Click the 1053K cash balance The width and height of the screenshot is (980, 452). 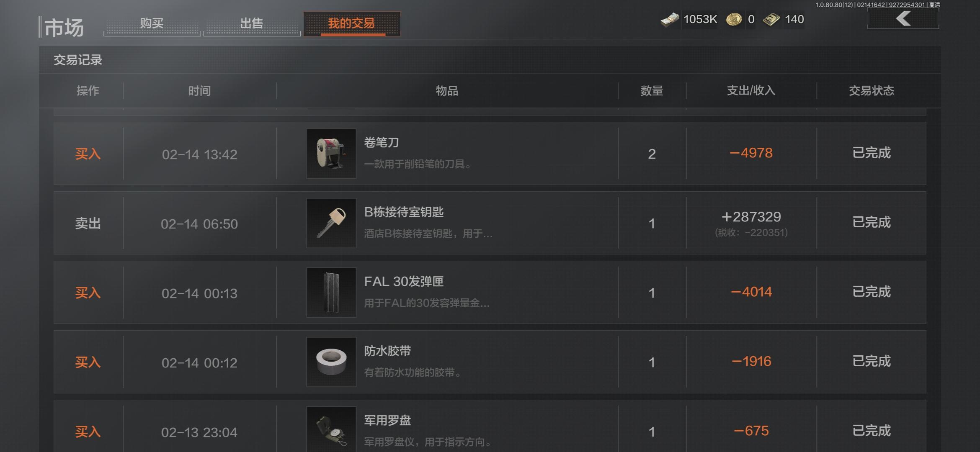(x=700, y=19)
